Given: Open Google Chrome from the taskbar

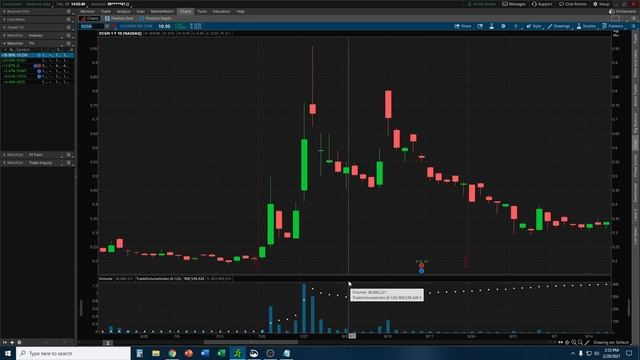Looking at the screenshot, I should [172, 353].
